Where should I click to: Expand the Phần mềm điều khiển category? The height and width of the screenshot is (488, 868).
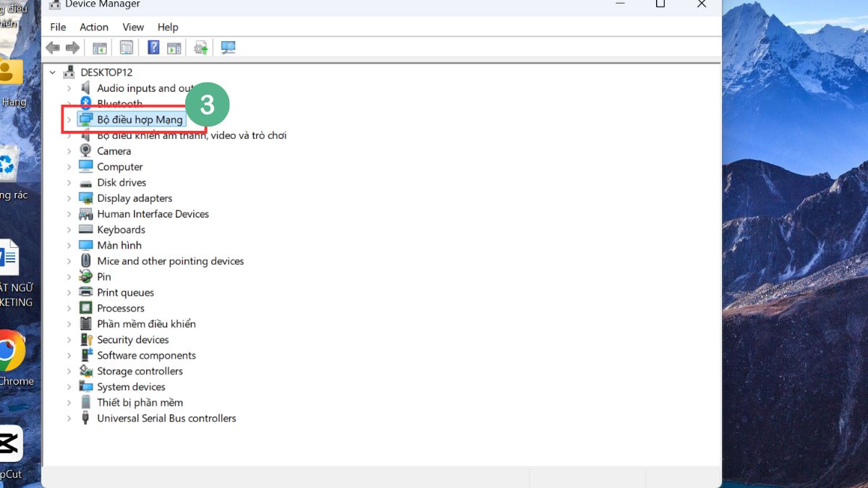(x=69, y=324)
